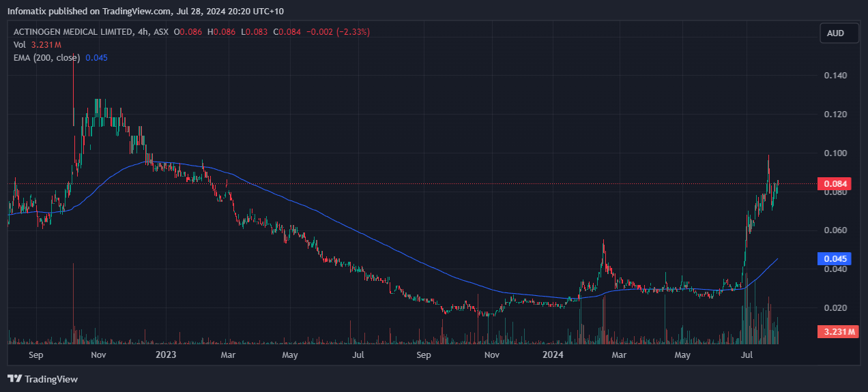Screen dimensions: 868x392
Task: Click the 2023 label on time axis
Action: pos(166,355)
